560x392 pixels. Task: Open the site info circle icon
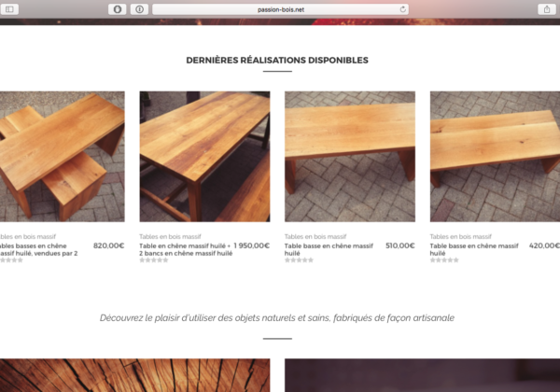tap(139, 9)
